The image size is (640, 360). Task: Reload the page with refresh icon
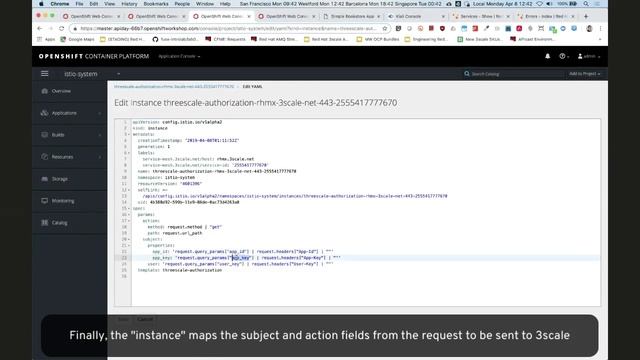click(x=62, y=28)
